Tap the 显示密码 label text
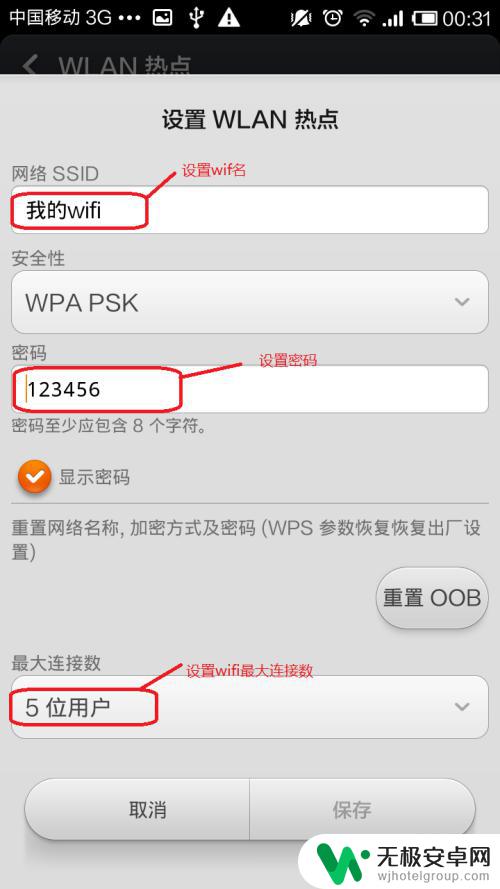This screenshot has height=889, width=500. [94, 477]
